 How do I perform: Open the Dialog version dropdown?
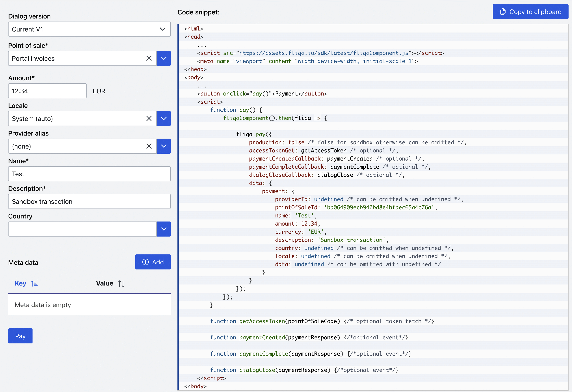[x=89, y=29]
